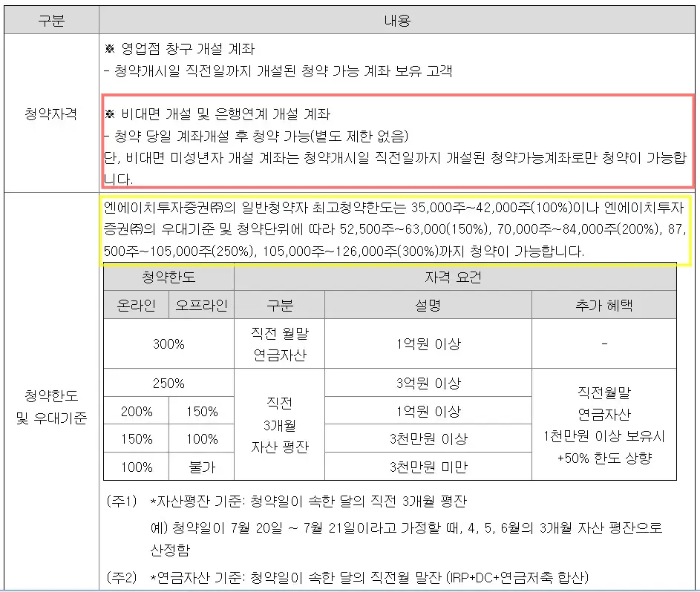
Task: Click the 추가 혜택 column header
Action: click(x=603, y=305)
